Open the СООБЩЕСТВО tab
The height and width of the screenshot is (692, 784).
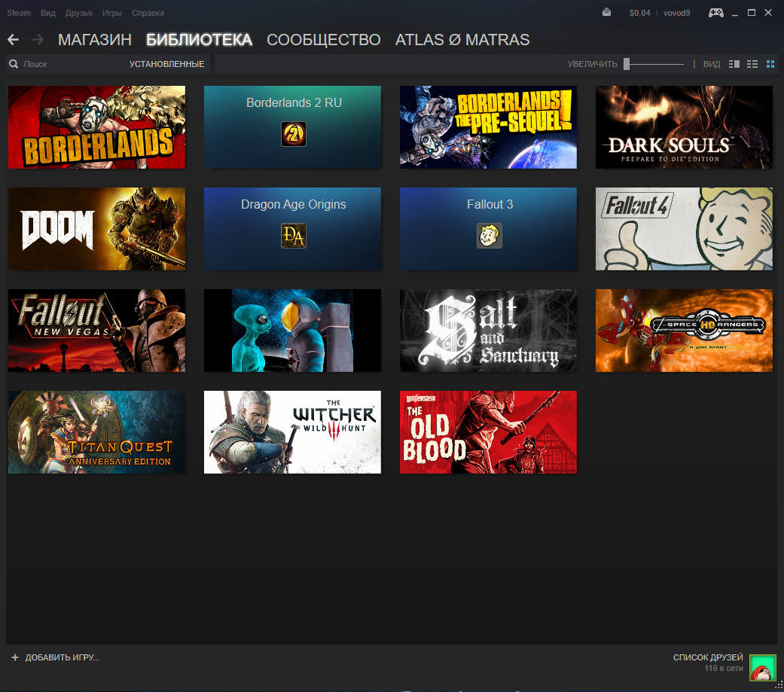pyautogui.click(x=324, y=39)
